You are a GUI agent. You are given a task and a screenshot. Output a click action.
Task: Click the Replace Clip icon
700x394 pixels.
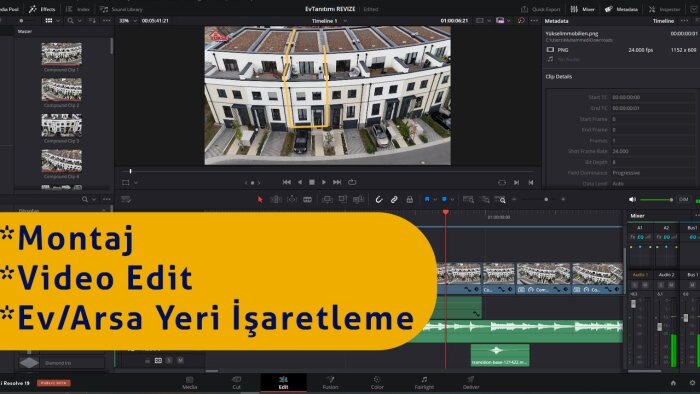pos(358,199)
